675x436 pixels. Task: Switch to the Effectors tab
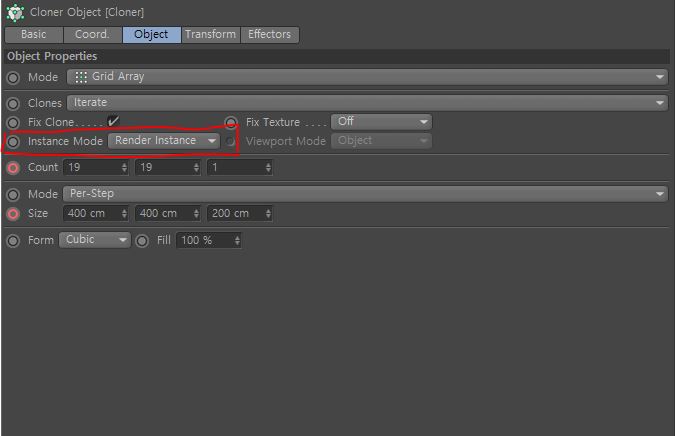(269, 34)
